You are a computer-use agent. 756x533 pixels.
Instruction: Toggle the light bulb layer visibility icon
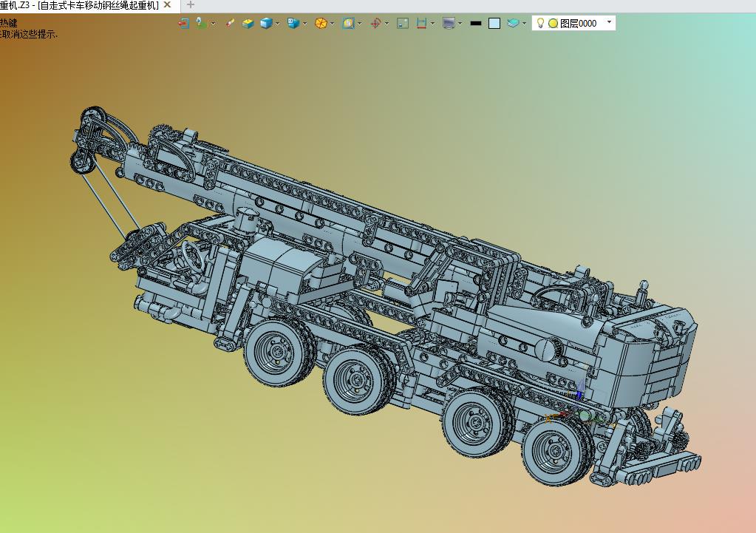pos(540,23)
